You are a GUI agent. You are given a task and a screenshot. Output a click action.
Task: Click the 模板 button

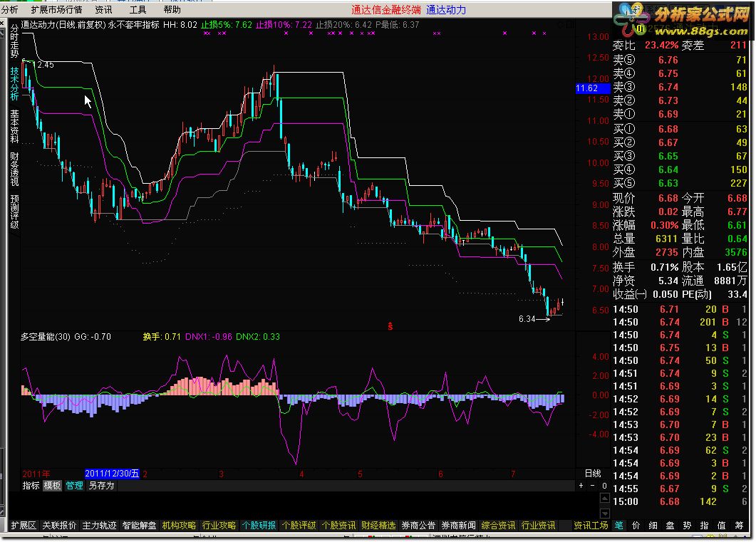[52, 486]
